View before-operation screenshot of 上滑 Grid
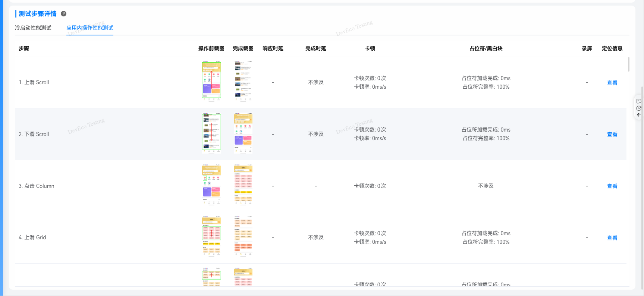 [211, 236]
